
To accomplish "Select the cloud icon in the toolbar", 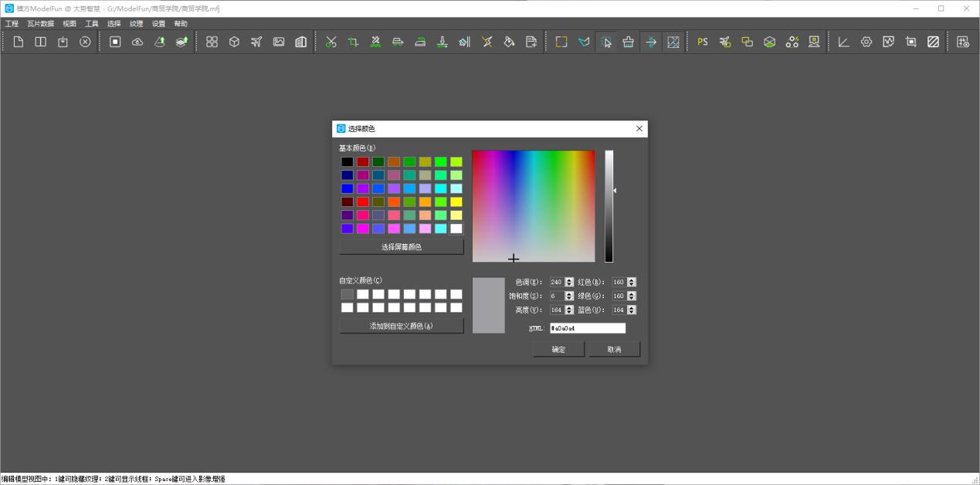I will [137, 42].
